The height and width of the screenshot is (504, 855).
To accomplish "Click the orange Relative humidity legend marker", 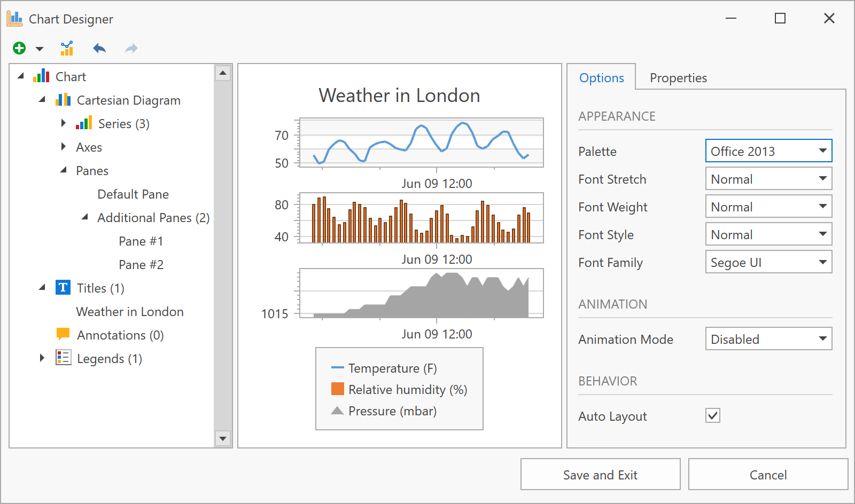I will [x=338, y=389].
